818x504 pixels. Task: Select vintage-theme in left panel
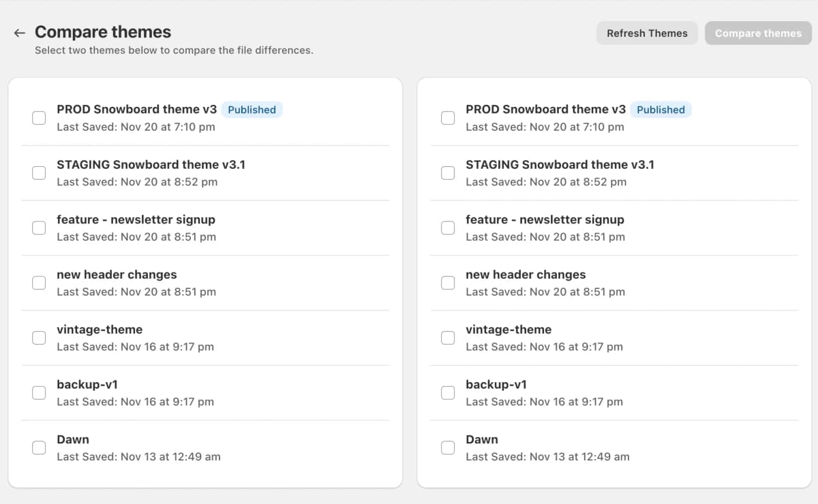pyautogui.click(x=39, y=337)
